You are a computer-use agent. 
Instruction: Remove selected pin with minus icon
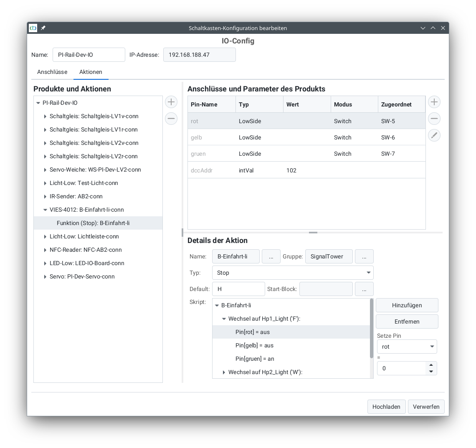[x=434, y=119]
